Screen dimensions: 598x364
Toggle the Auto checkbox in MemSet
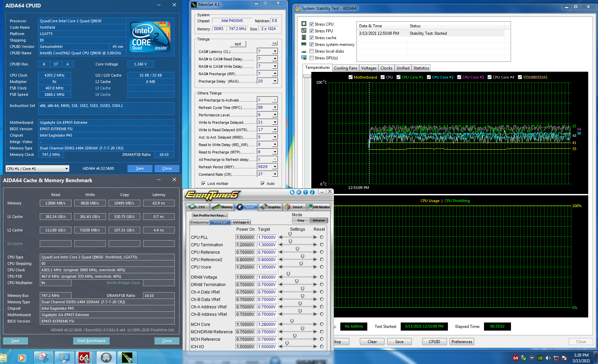click(x=263, y=184)
